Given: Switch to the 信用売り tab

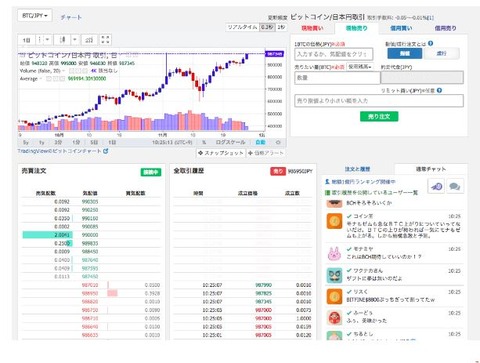Looking at the screenshot, I should tap(445, 28).
